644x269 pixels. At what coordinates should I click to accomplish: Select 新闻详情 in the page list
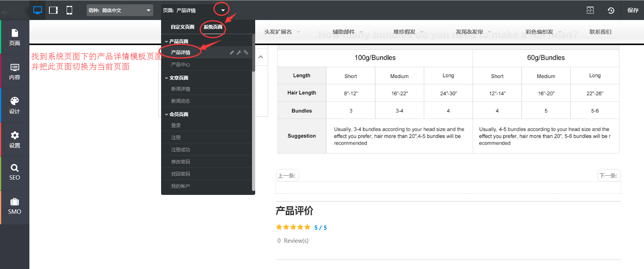point(181,89)
